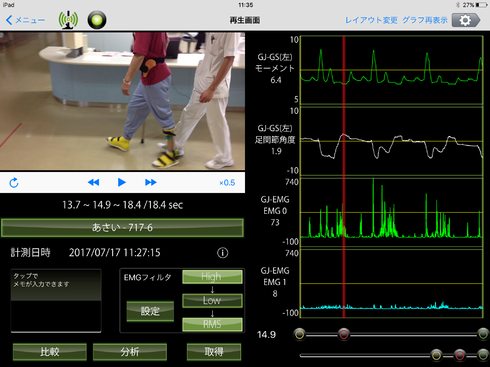Tap the 14.9 current time value
490x367 pixels.
coord(266,335)
